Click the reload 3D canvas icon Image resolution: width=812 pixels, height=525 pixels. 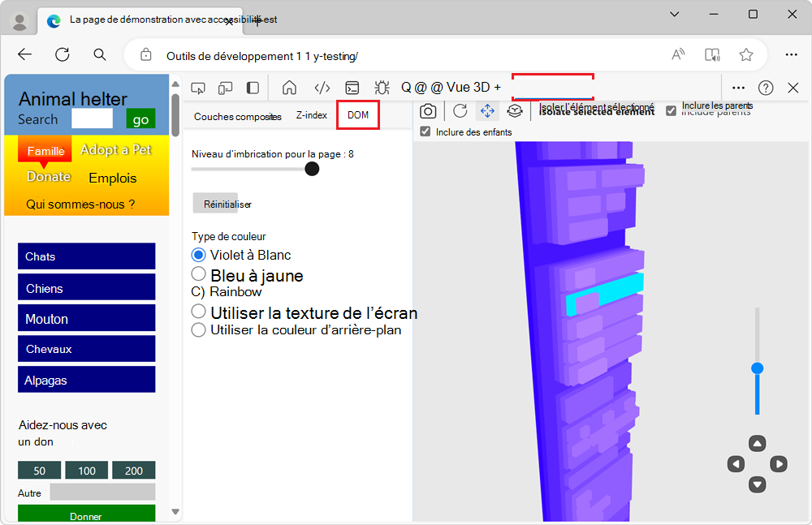[x=460, y=111]
